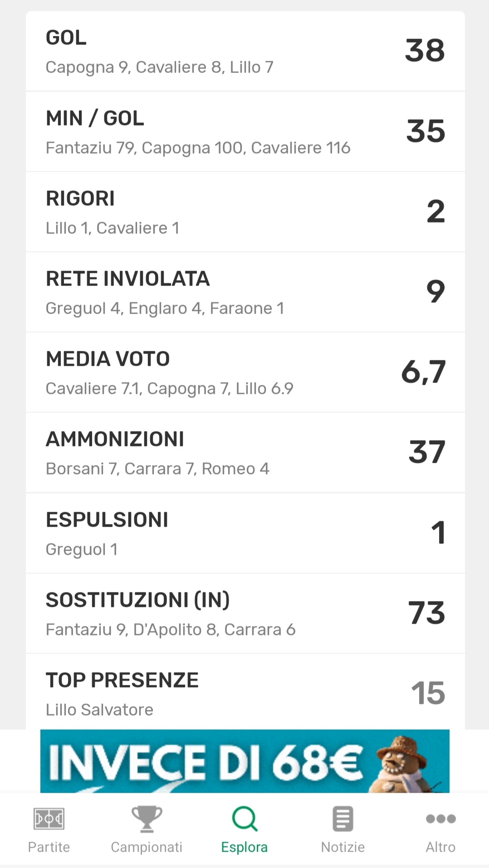Tap the Partite pitch icon
The height and width of the screenshot is (868, 489).
pos(49,819)
